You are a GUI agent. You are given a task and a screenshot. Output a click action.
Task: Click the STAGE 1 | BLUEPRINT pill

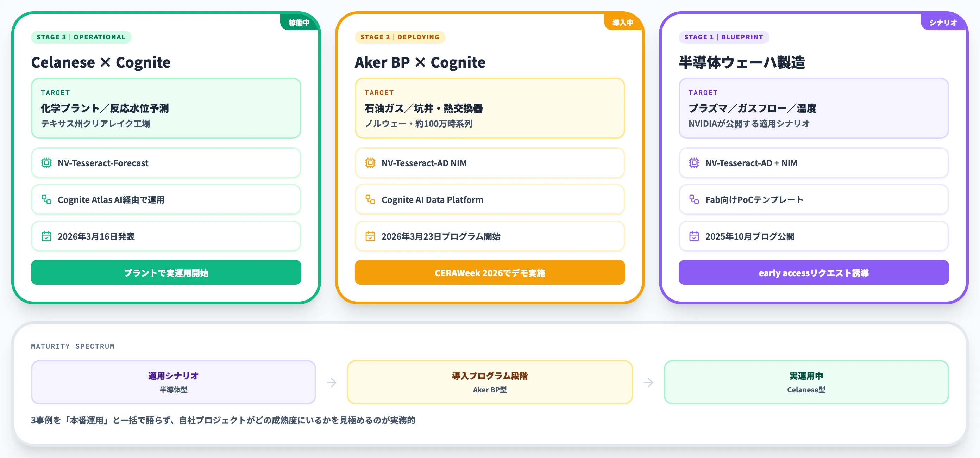point(724,37)
